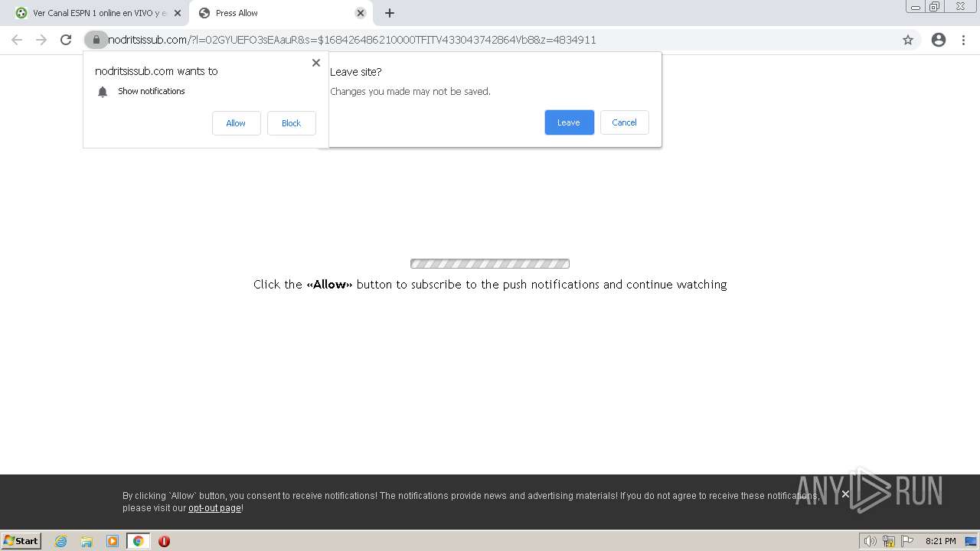Open the volume control in tray
Viewport: 980px width, 551px height.
click(x=870, y=541)
